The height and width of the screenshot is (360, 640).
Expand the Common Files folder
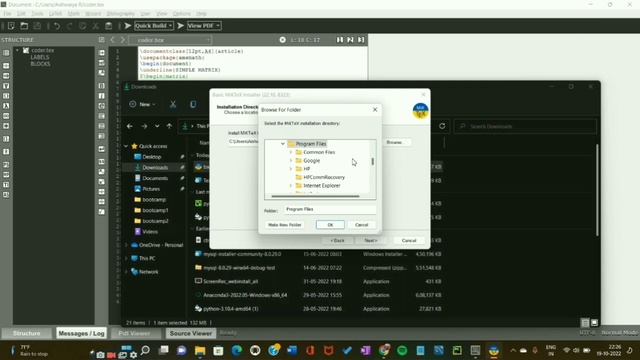coord(291,152)
